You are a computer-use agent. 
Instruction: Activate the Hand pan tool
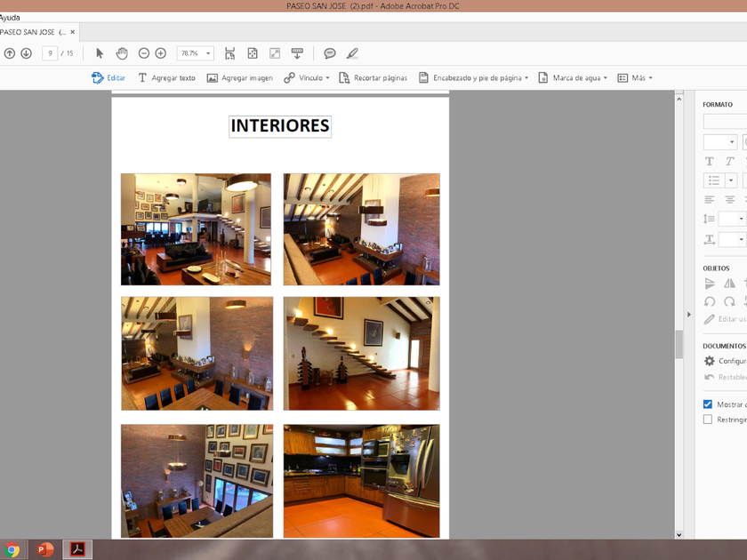pyautogui.click(x=122, y=53)
